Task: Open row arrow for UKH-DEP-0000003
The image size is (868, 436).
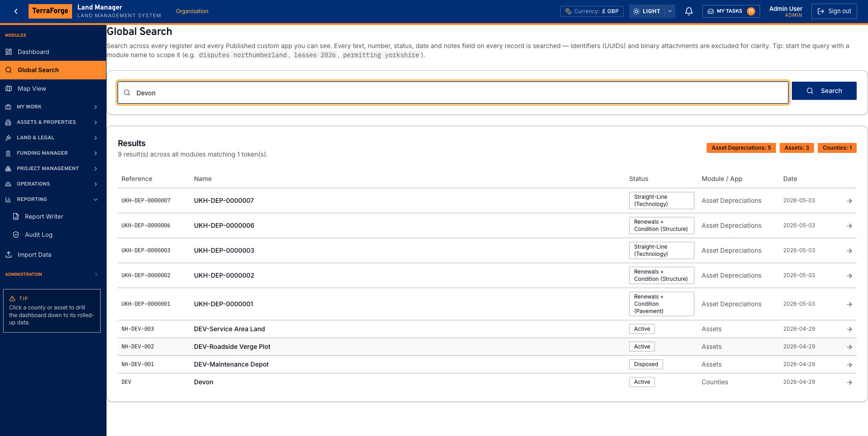Action: coord(849,250)
